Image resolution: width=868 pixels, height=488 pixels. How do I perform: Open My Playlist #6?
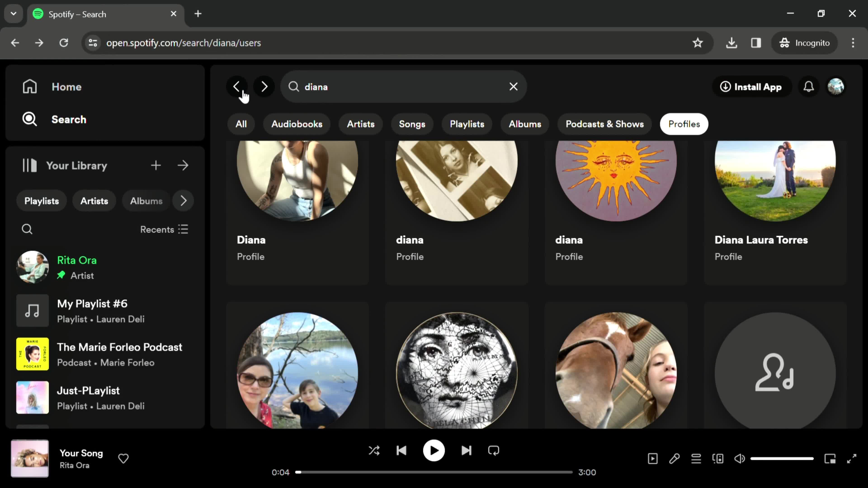pos(105,310)
